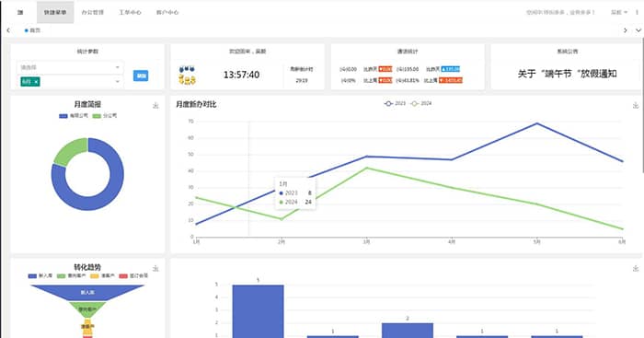
Task: Click the blue refresh button in 统计参数
Action: [141, 76]
